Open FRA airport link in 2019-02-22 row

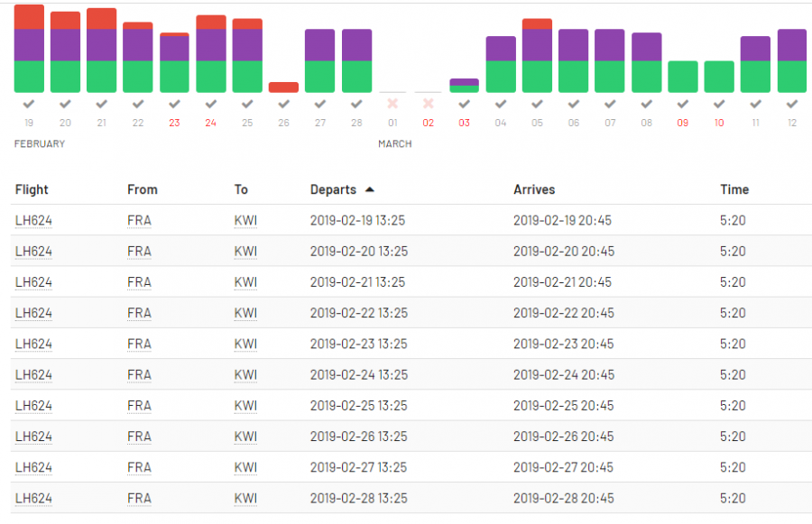(139, 313)
